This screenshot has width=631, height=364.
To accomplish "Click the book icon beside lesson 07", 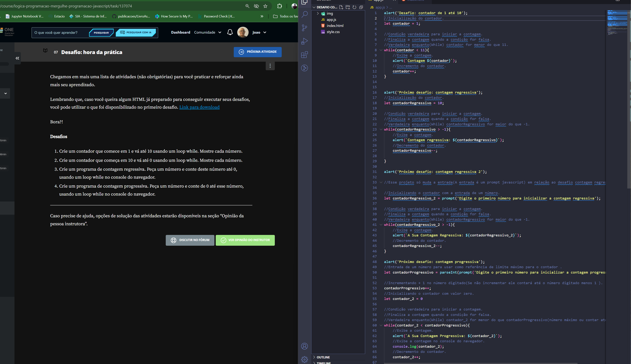I will (x=45, y=51).
